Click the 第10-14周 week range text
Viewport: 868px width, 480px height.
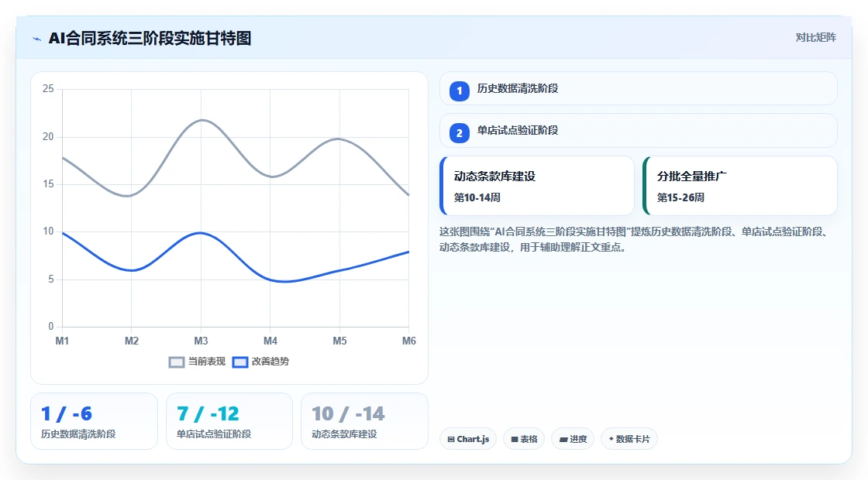coord(477,197)
